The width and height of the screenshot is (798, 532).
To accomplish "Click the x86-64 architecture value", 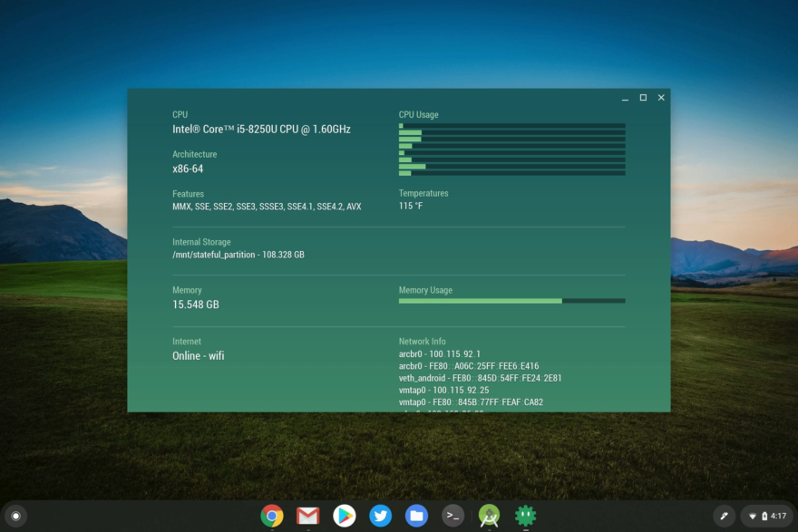I will click(x=188, y=169).
